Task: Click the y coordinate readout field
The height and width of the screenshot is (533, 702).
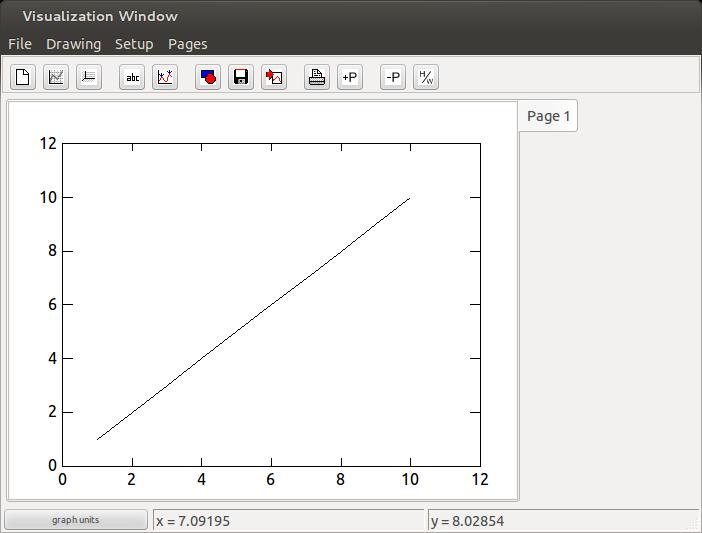Action: pyautogui.click(x=562, y=521)
